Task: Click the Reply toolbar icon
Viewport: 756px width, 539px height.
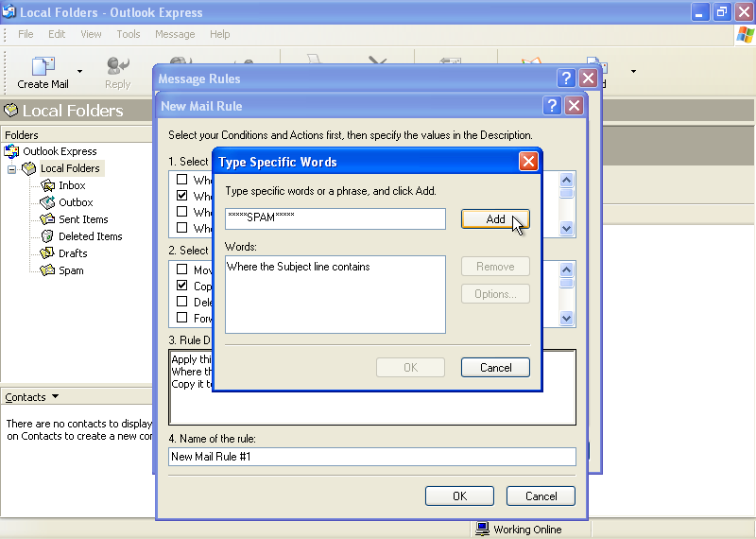Action: (117, 66)
